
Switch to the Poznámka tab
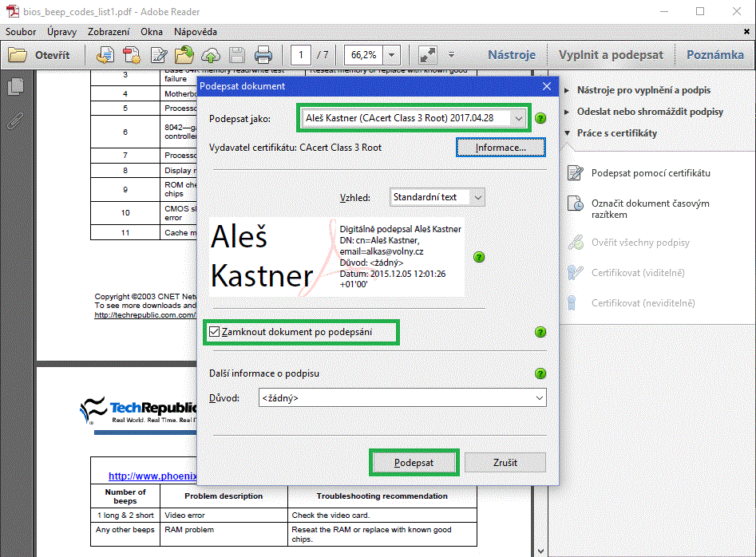[x=714, y=55]
